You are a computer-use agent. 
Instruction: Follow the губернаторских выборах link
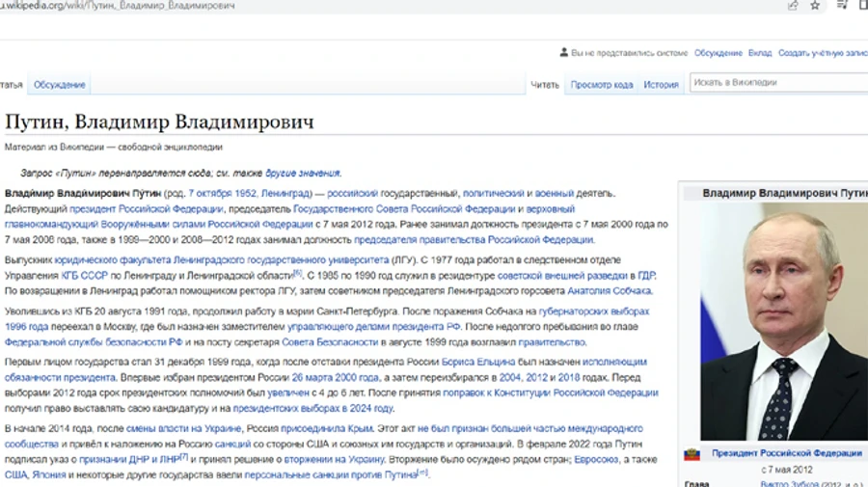click(594, 311)
